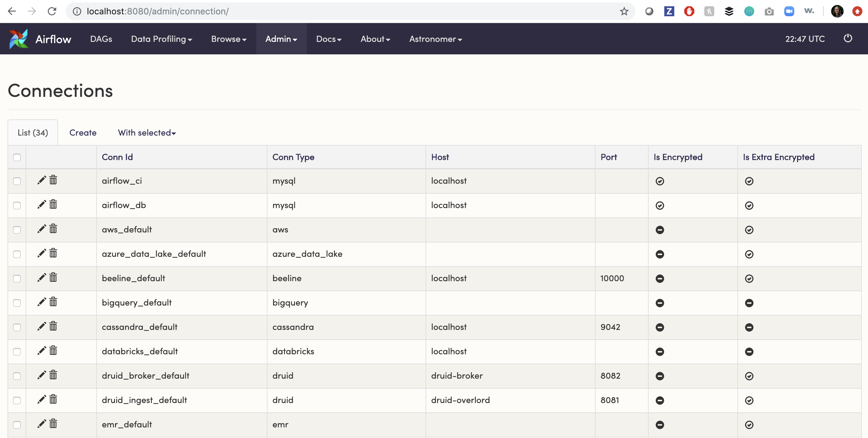868x438 pixels.
Task: Click the Airflow pinwheel logo
Action: [18, 39]
